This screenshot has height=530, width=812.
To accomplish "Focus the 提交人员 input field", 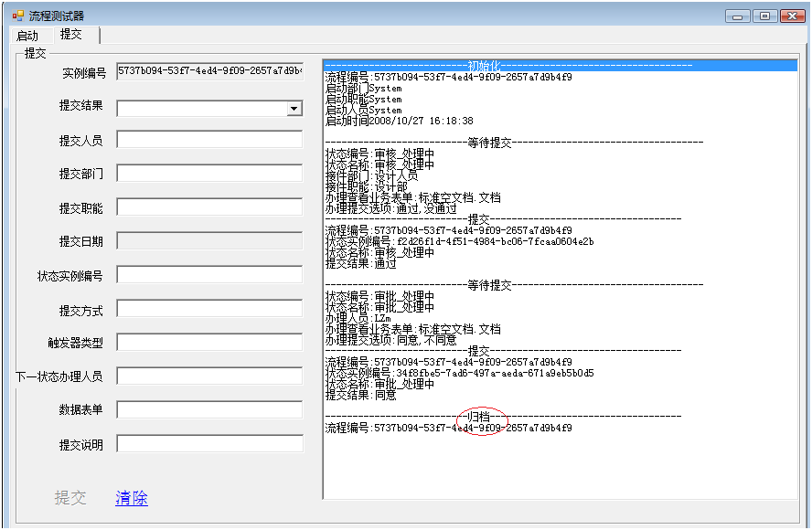I will [209, 140].
